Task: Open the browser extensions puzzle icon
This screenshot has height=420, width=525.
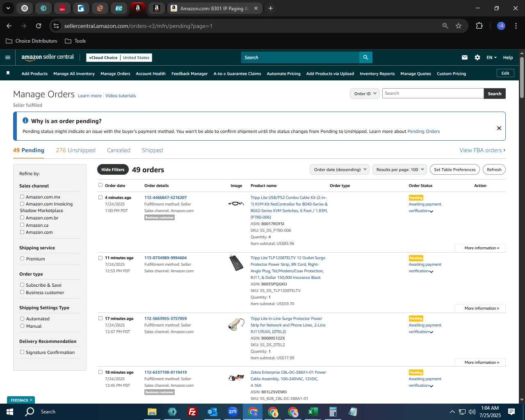Action: 479,26
